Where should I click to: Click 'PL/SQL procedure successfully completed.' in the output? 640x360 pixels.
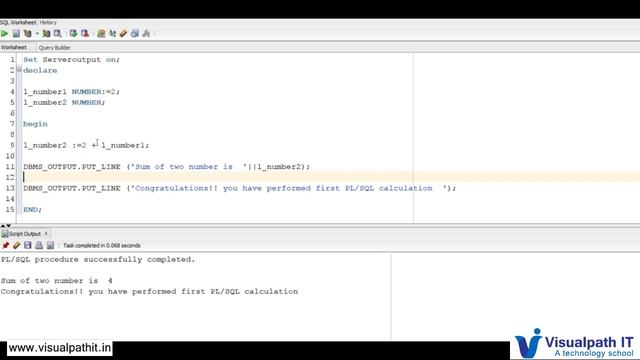click(98, 260)
